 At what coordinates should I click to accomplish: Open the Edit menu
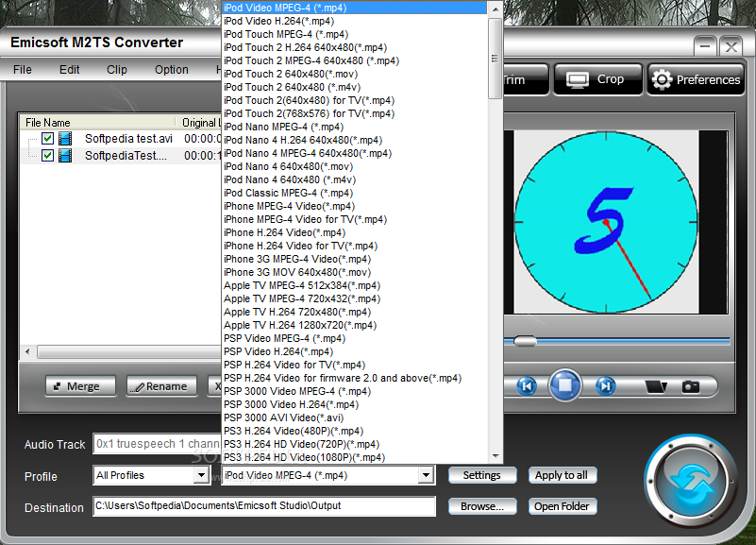click(70, 70)
